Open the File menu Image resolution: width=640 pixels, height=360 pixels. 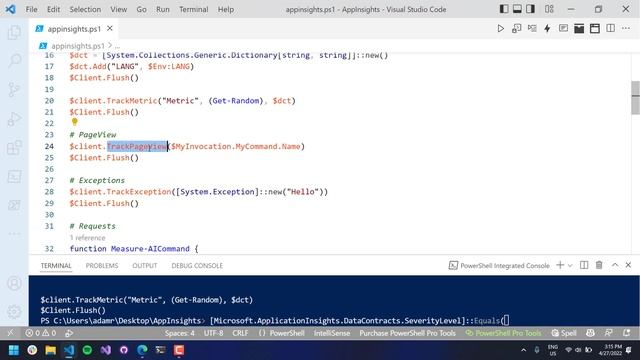click(x=31, y=9)
